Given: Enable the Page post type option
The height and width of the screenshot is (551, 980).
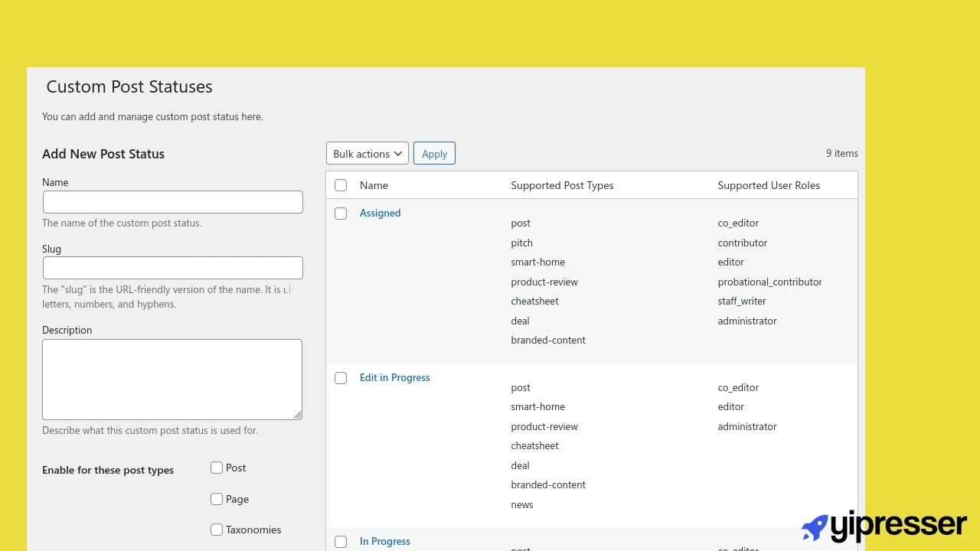Looking at the screenshot, I should pyautogui.click(x=217, y=498).
